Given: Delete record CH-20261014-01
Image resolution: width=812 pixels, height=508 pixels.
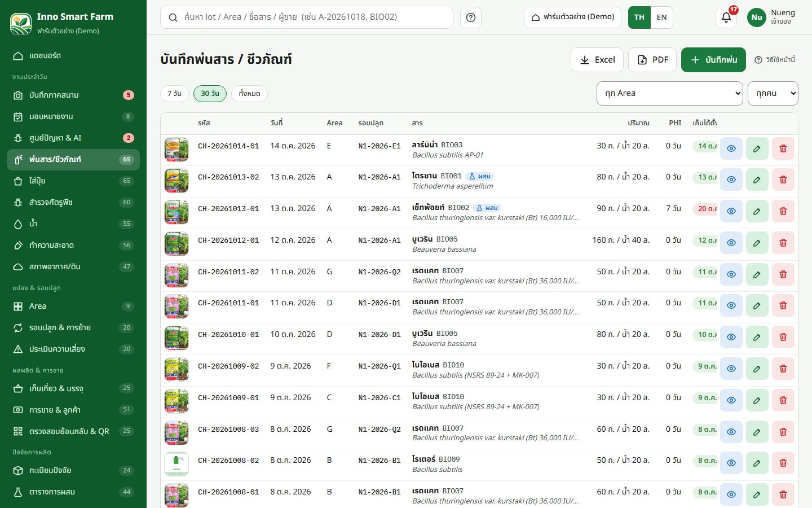Looking at the screenshot, I should pyautogui.click(x=783, y=148).
